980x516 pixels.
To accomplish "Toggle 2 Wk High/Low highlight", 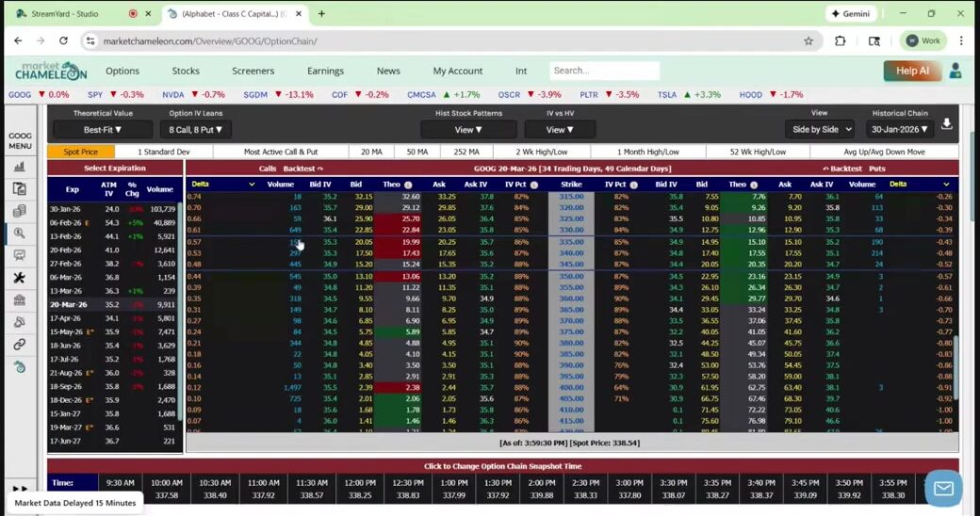I will point(541,152).
